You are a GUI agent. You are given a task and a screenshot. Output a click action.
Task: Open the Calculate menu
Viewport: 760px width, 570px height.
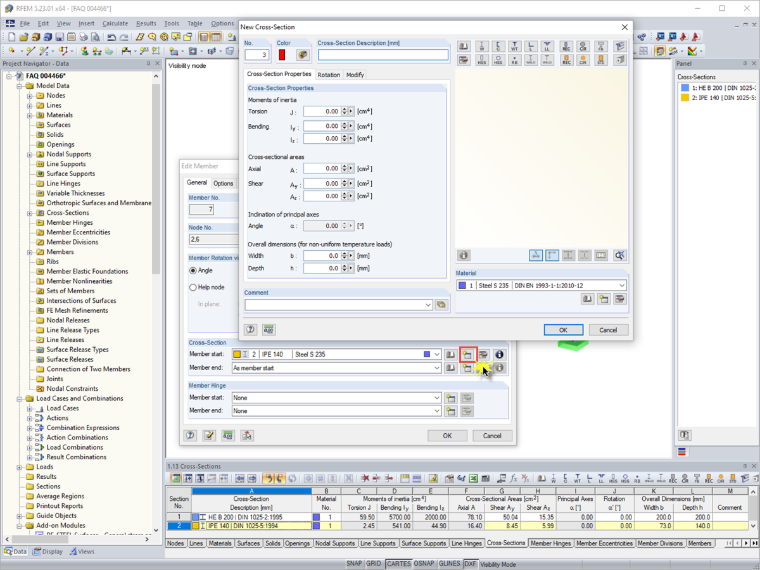[115, 23]
